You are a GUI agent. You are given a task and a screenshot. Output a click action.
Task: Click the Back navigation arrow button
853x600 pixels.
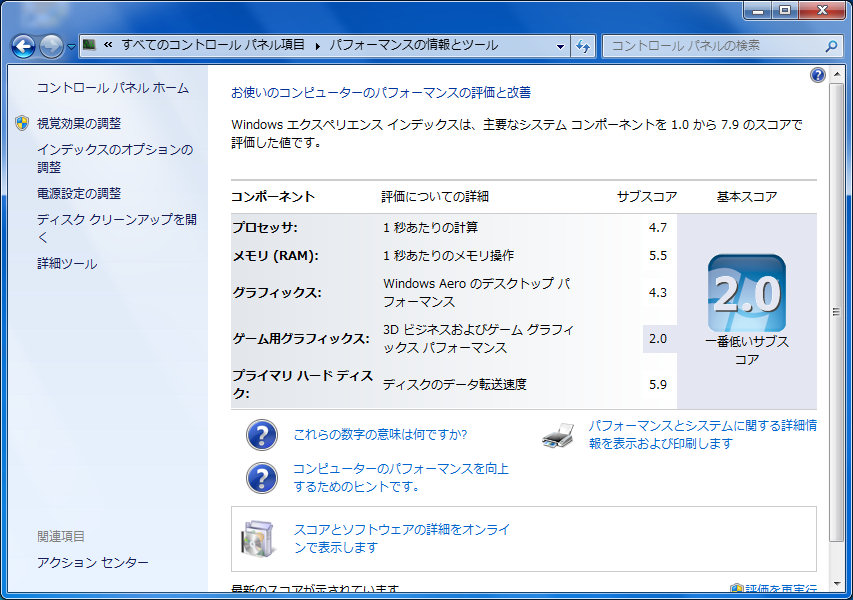click(x=23, y=47)
